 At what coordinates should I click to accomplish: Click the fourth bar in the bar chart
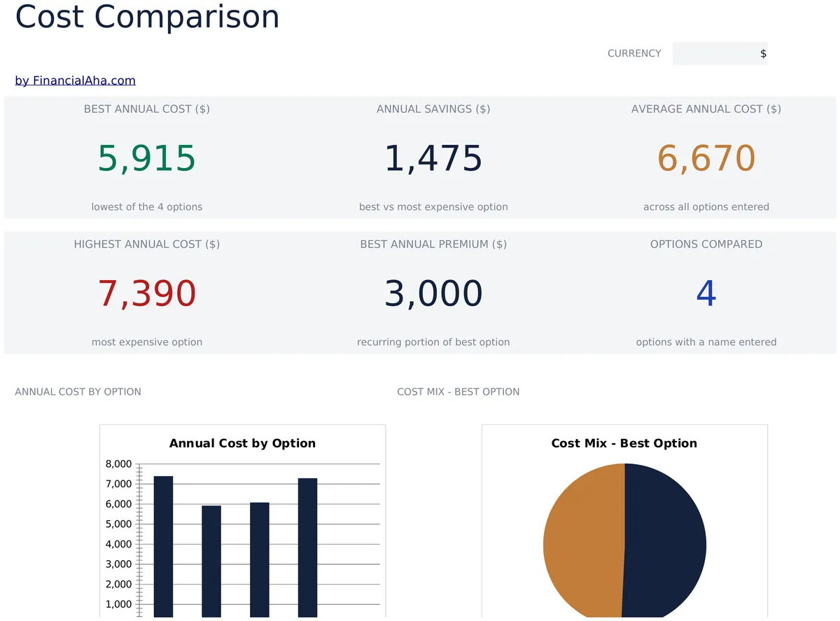coord(307,548)
